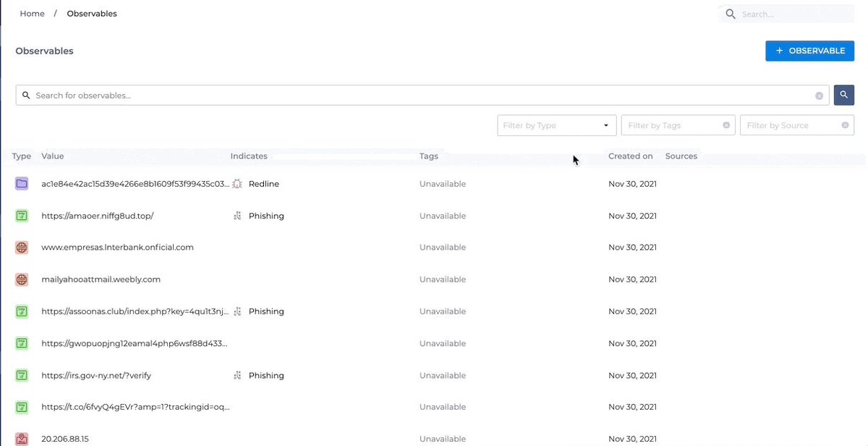Clear the Filter by Tags field
The height and width of the screenshot is (446, 868).
click(x=726, y=125)
